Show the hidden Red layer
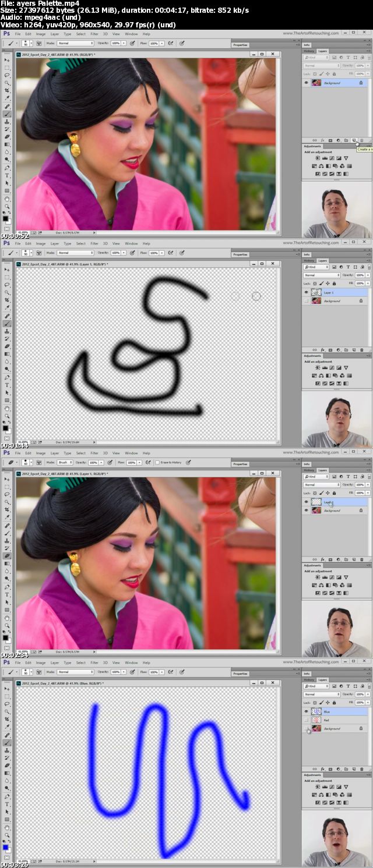This screenshot has width=373, height=868. tap(306, 720)
